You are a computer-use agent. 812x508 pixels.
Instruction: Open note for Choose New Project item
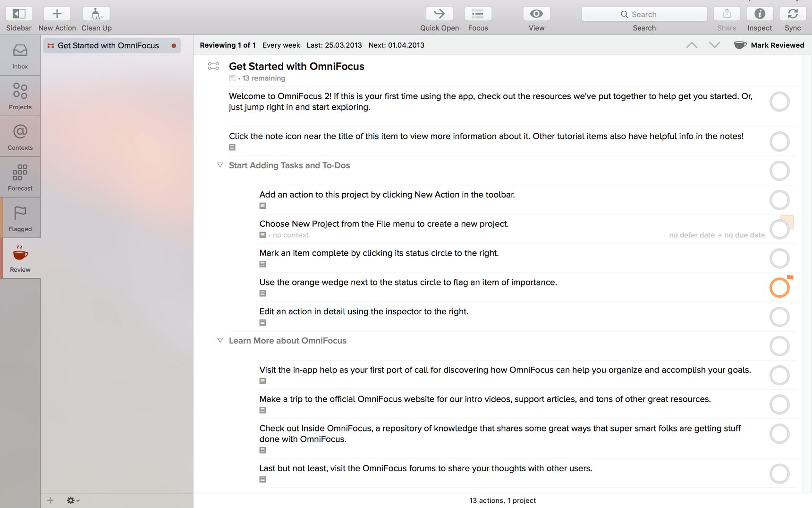(262, 235)
